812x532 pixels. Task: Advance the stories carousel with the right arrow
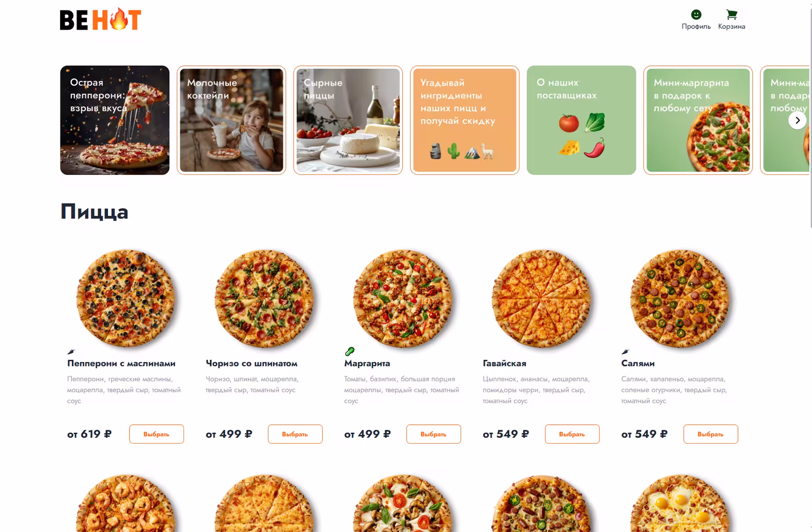[797, 120]
